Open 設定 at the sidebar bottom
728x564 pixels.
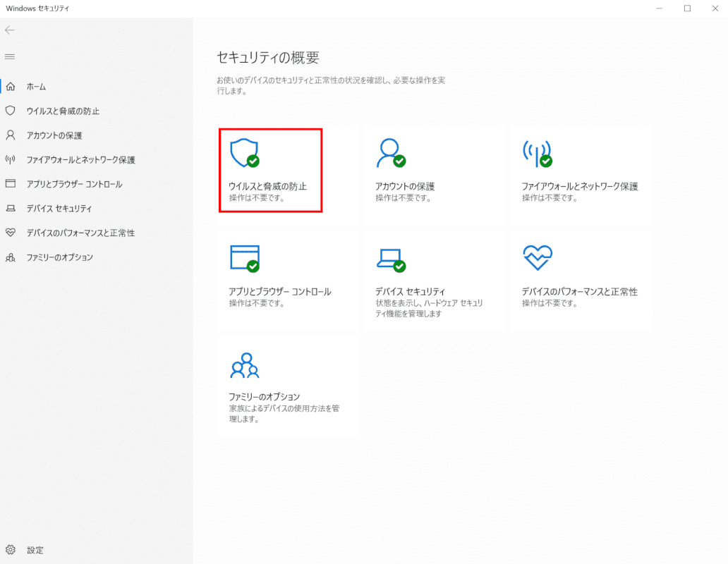tap(35, 550)
